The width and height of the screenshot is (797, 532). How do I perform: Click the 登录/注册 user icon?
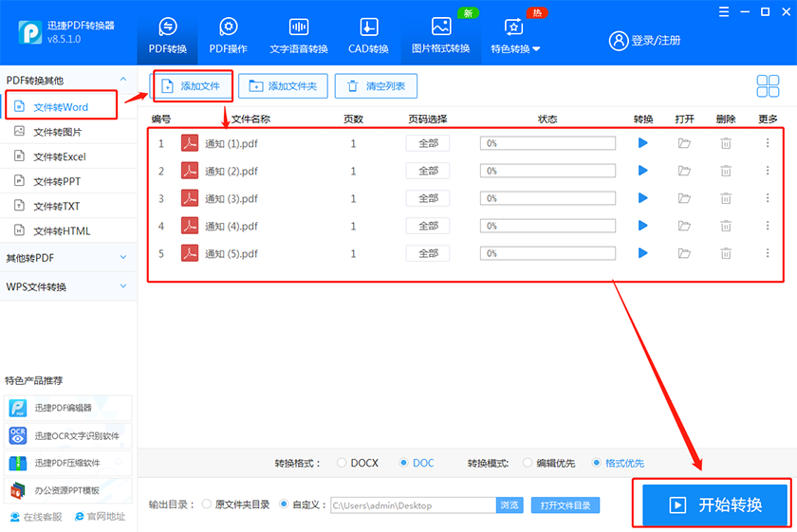(x=619, y=41)
